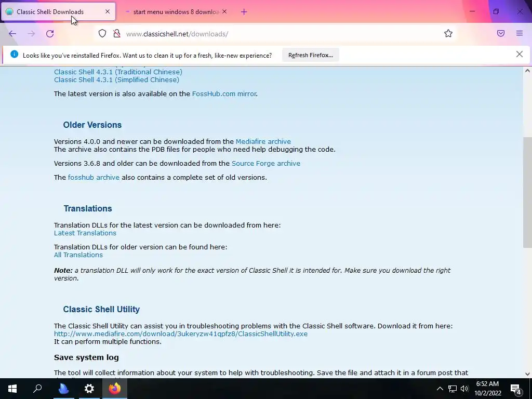Minimize the Firefox window
The image size is (532, 399).
tap(472, 11)
